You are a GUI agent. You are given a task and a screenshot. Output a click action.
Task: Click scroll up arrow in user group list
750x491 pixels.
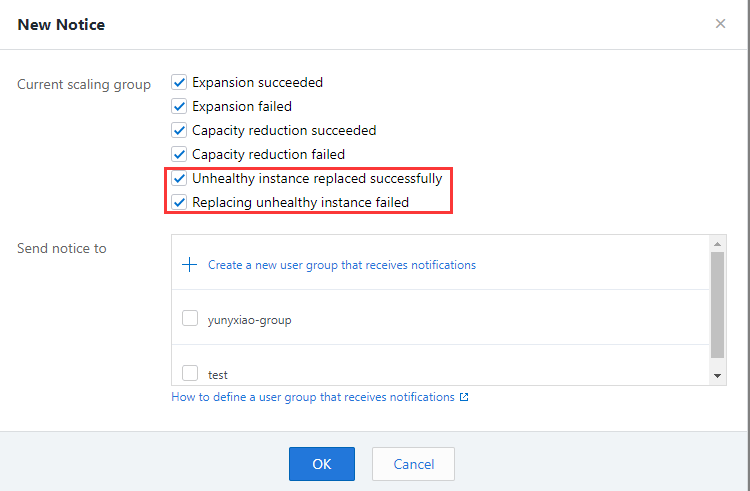point(717,244)
